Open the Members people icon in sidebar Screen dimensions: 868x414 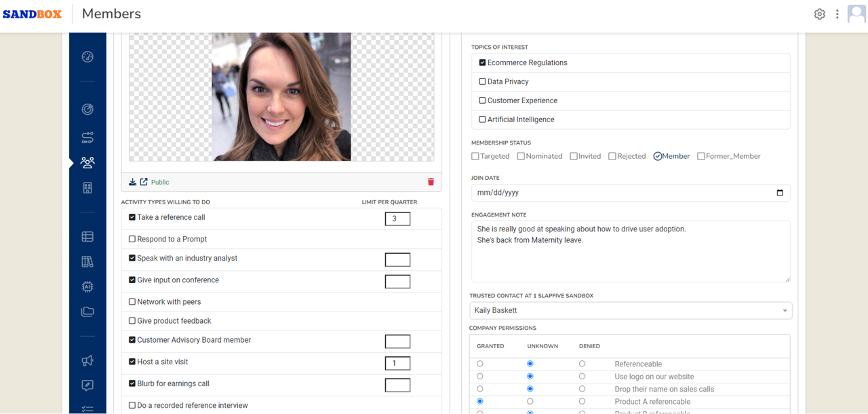click(x=87, y=163)
